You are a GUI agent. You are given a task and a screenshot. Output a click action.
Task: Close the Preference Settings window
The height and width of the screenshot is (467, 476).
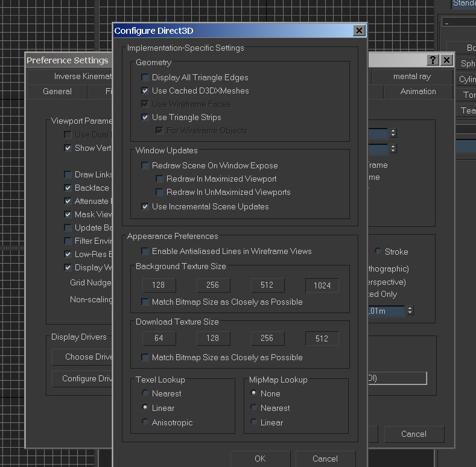tap(446, 60)
